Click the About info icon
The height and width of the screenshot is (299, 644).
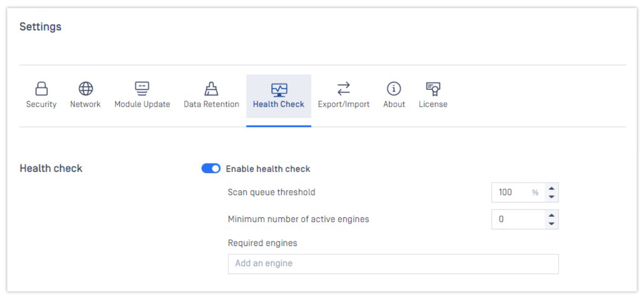[x=394, y=89]
